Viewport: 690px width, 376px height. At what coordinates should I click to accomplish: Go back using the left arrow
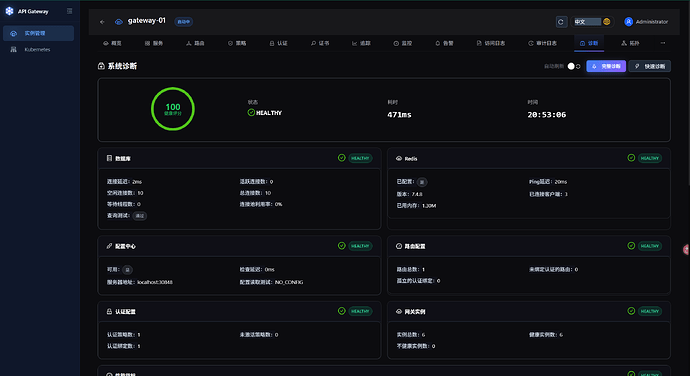[x=102, y=22]
